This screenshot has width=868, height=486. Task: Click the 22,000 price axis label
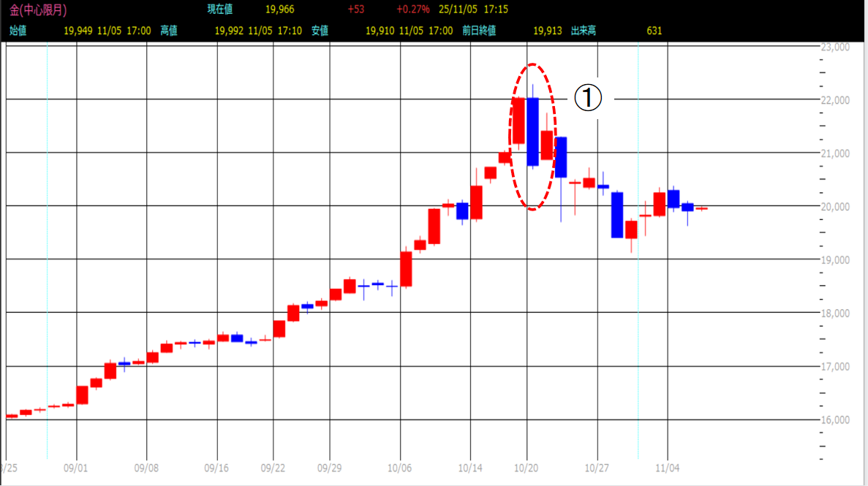[834, 100]
